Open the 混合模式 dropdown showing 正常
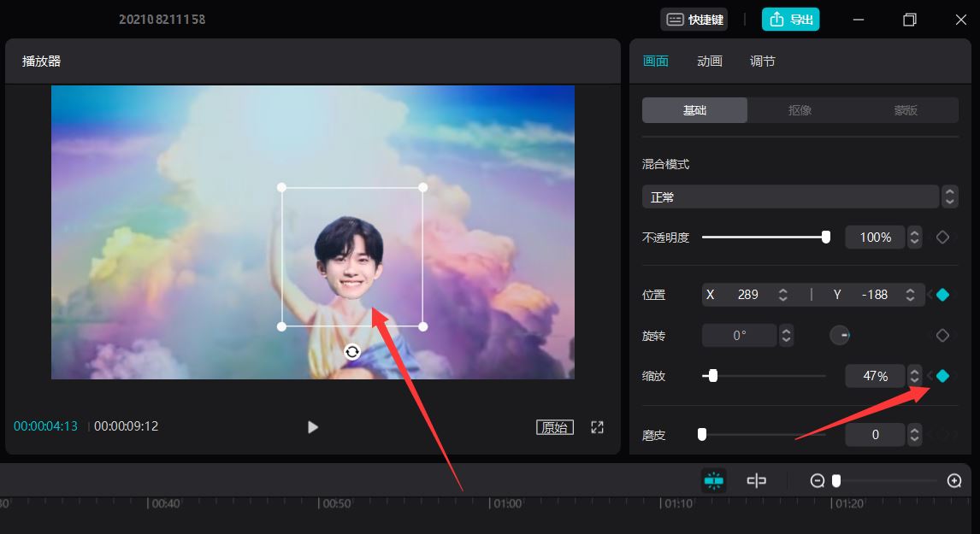This screenshot has height=534, width=980. tap(791, 197)
